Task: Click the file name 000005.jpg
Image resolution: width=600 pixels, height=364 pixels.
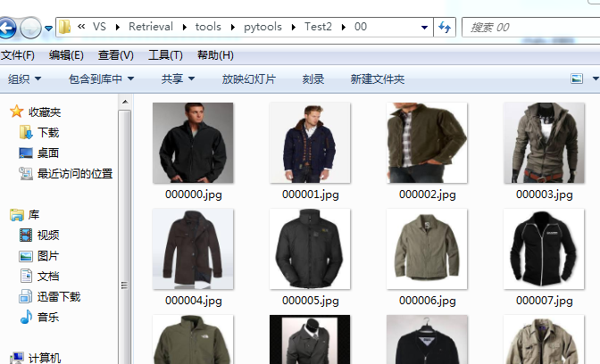Action: tap(311, 301)
